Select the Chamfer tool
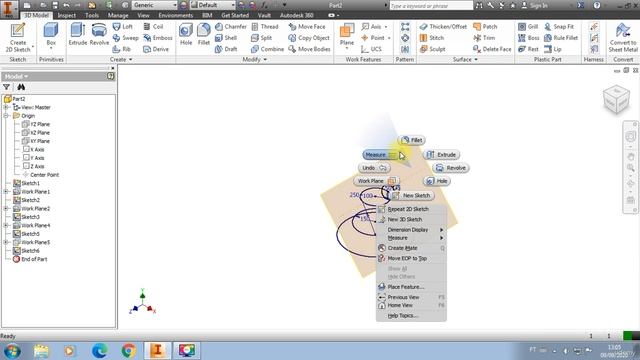The image size is (640, 360). [231, 27]
